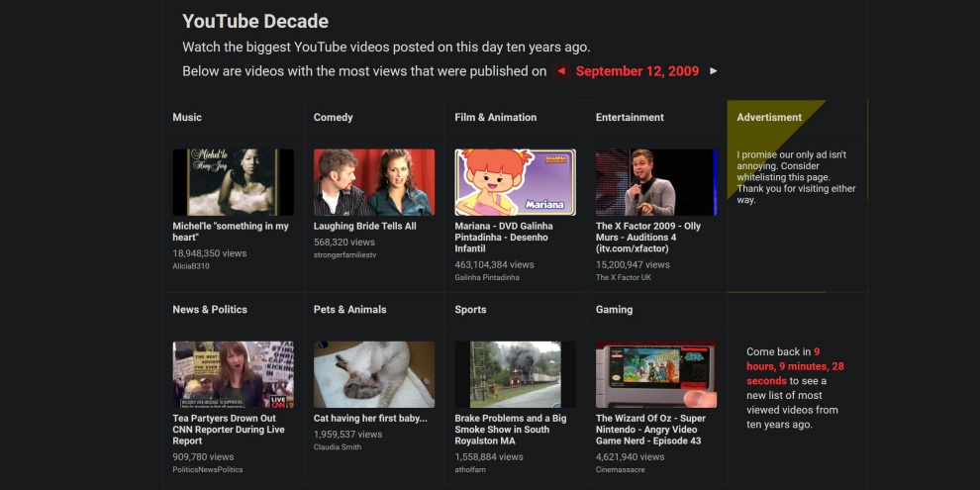Open Mariana Galinha Pintadinha thumbnail

click(x=515, y=182)
